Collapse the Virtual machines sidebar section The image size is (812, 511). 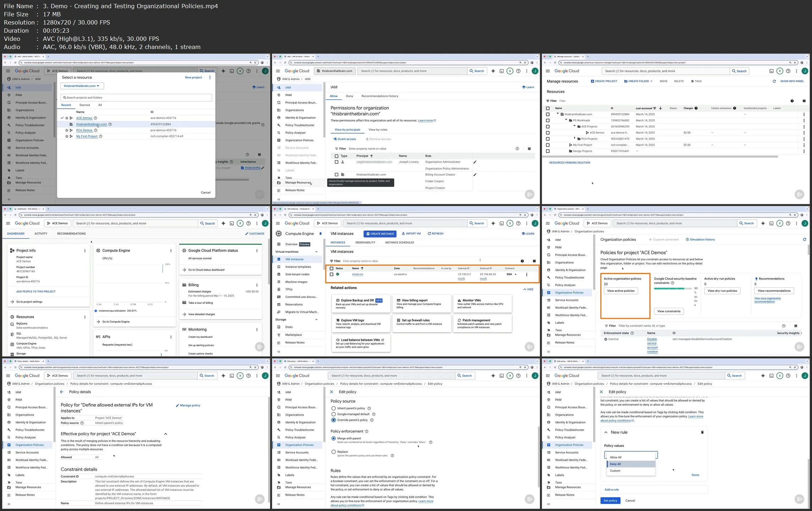pyautogui.click(x=316, y=252)
